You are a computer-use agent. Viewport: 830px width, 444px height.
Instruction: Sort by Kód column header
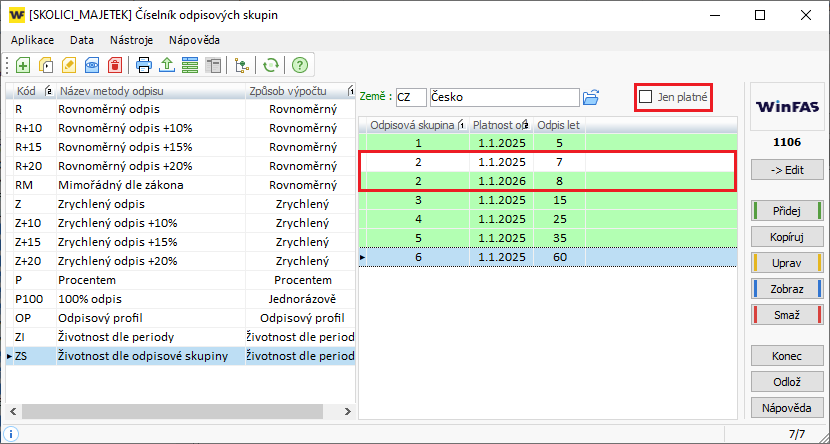(x=27, y=91)
